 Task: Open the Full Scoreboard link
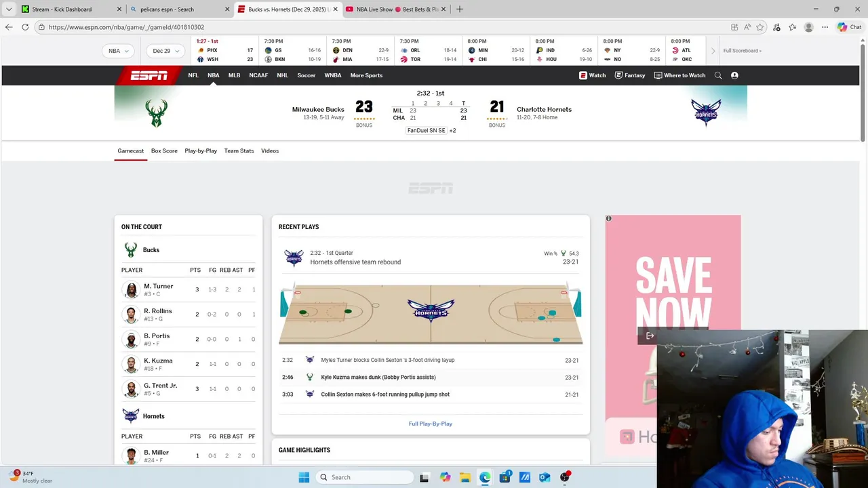click(742, 51)
